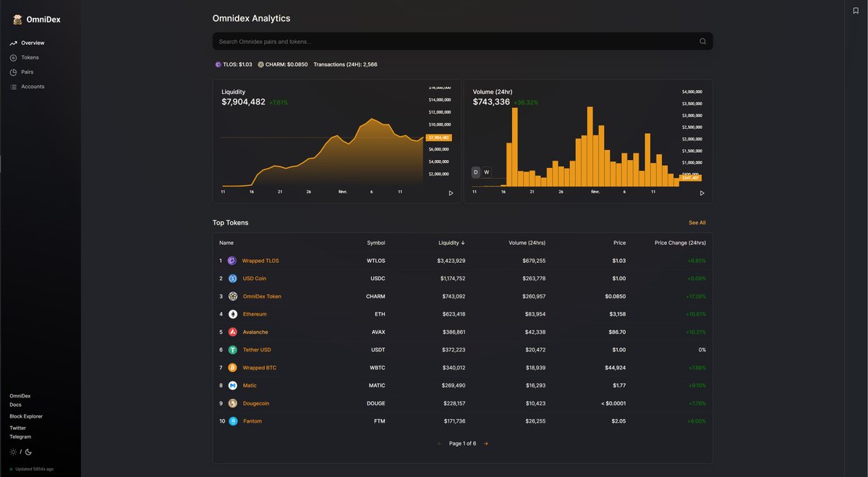Click Transactions (24H): 2,566 text
This screenshot has height=477, width=868.
[x=345, y=64]
